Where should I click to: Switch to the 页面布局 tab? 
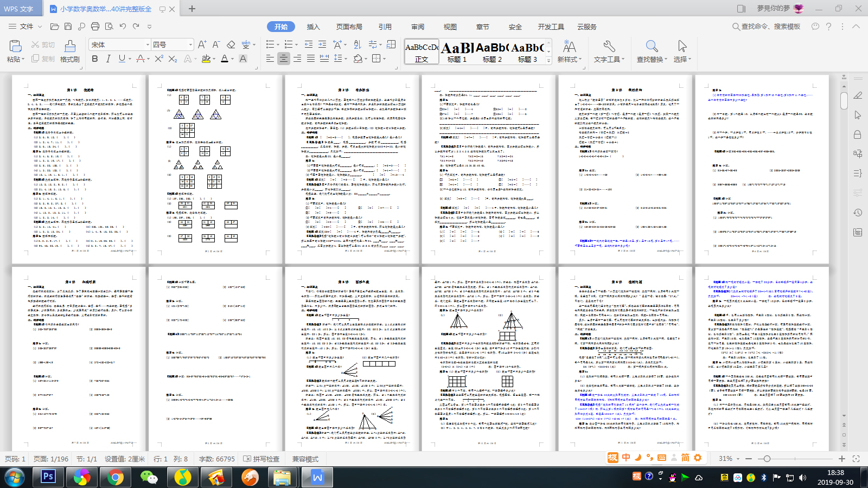(x=349, y=27)
